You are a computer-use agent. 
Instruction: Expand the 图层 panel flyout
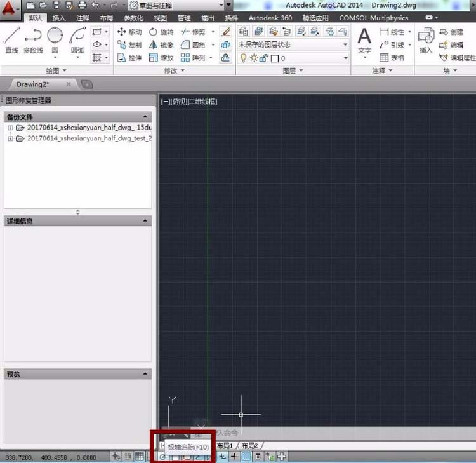(x=293, y=70)
